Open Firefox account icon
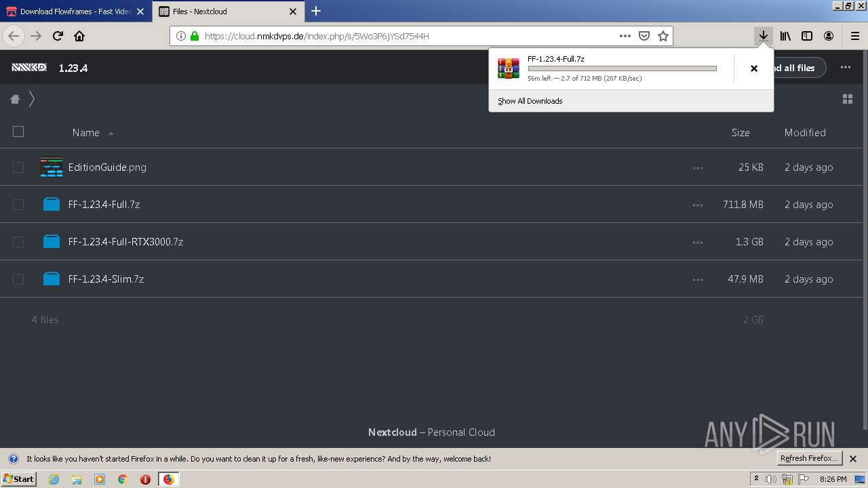This screenshot has height=488, width=868. pyautogui.click(x=829, y=36)
